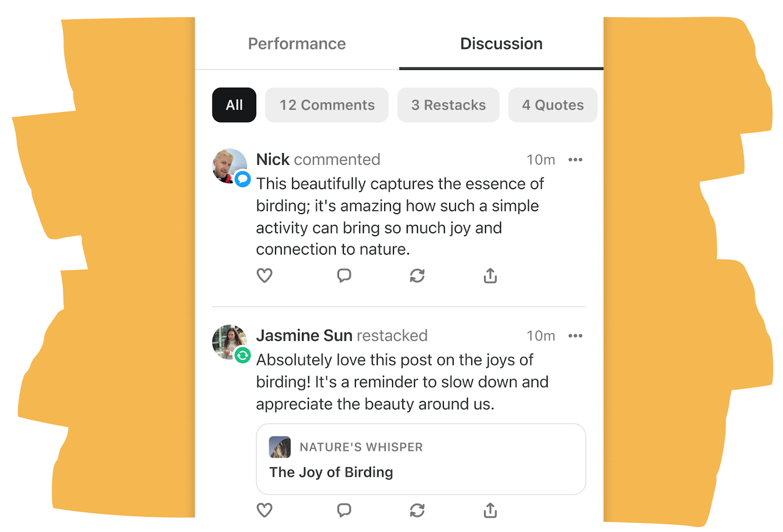Stay on the Discussion tab

[501, 44]
